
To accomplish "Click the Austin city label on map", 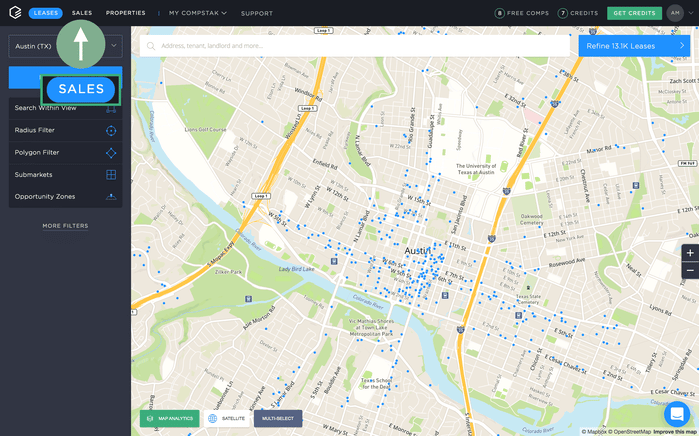I will (x=418, y=251).
